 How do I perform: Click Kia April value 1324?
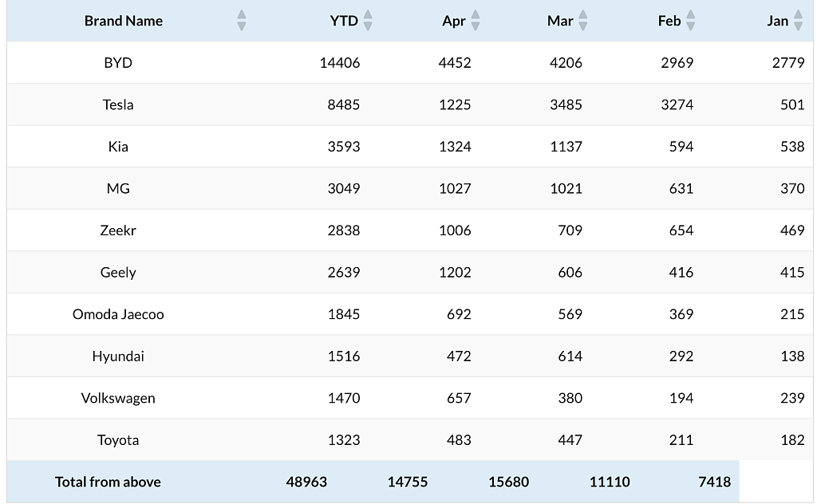455,146
